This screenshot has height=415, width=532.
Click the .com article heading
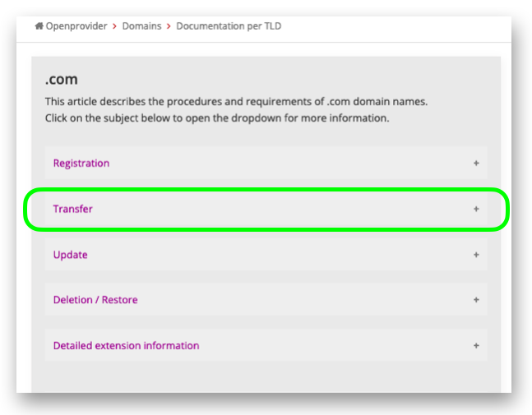(62, 80)
